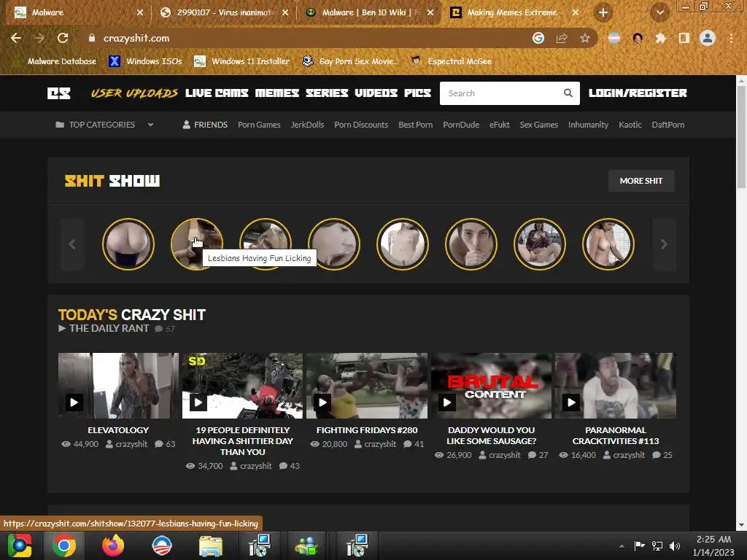Open the Extensions puzzle-piece menu
Screen dimensions: 747x560
(x=661, y=38)
